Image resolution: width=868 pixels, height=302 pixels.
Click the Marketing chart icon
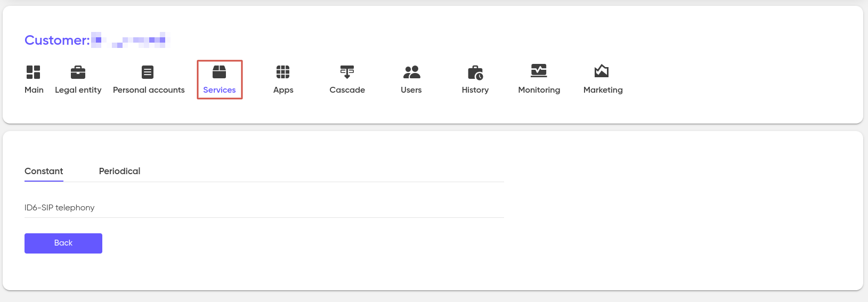pyautogui.click(x=602, y=71)
